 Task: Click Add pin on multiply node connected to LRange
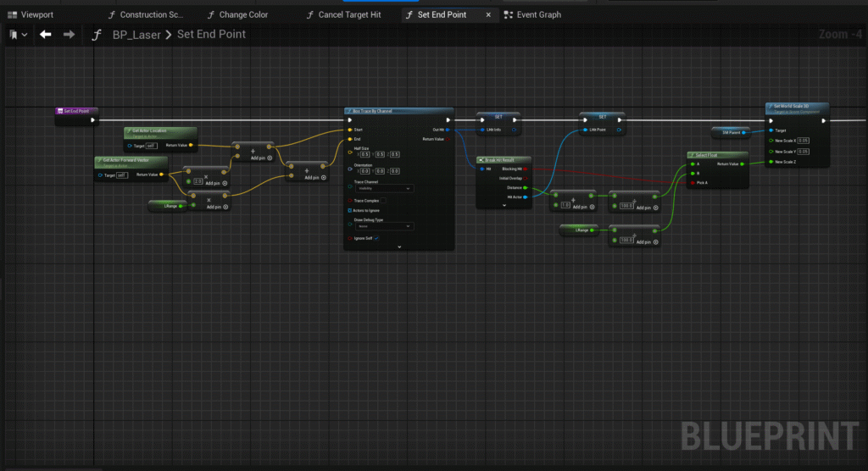coord(218,207)
